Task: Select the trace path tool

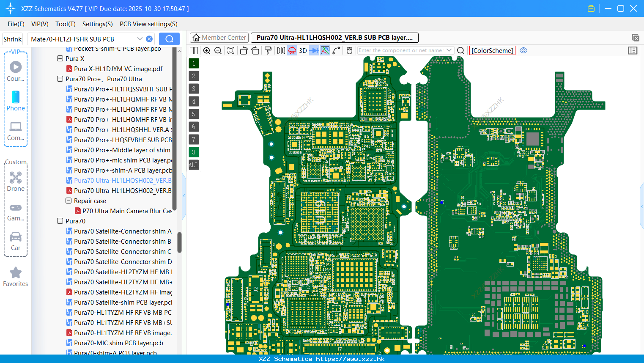Action: tap(337, 50)
